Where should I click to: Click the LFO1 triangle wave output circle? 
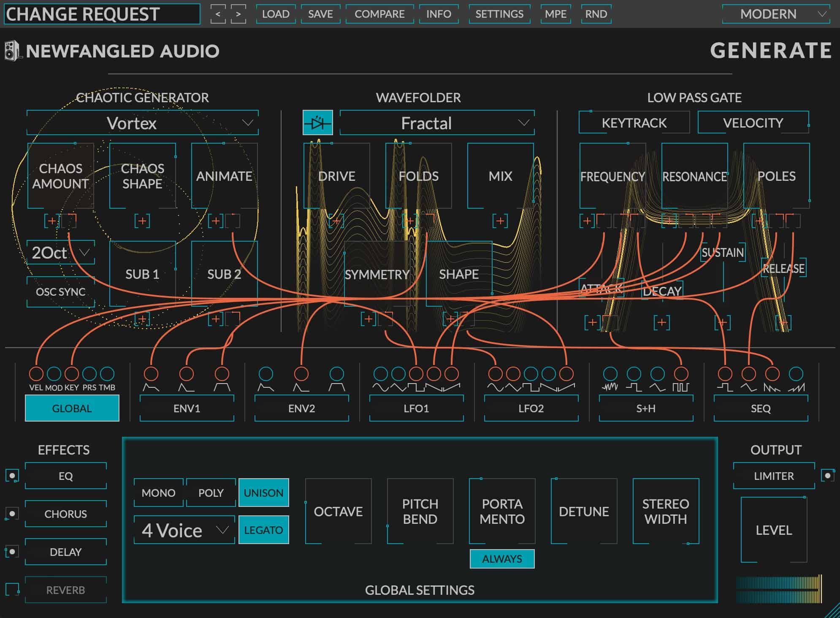(398, 374)
